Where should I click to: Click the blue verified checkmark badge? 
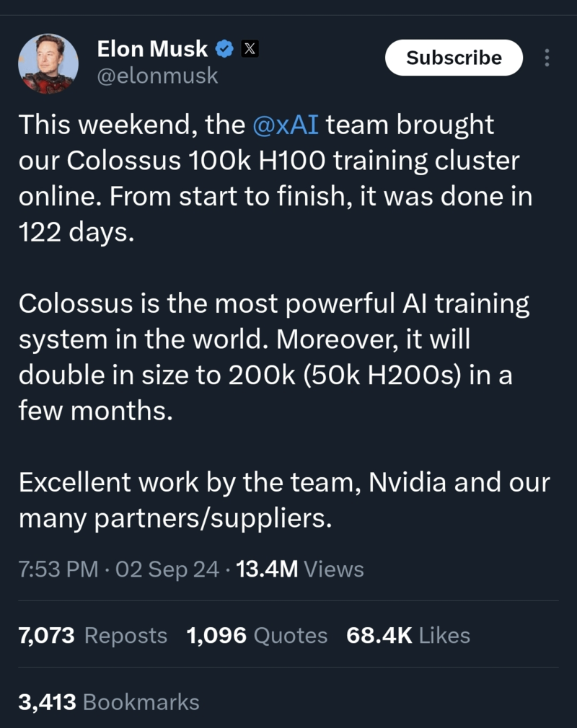[224, 50]
